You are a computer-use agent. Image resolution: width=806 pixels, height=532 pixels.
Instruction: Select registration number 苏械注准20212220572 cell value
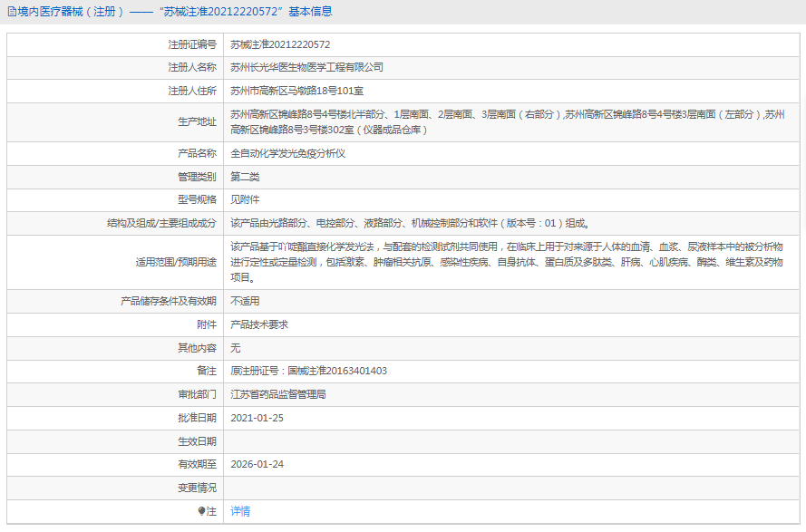[x=280, y=44]
